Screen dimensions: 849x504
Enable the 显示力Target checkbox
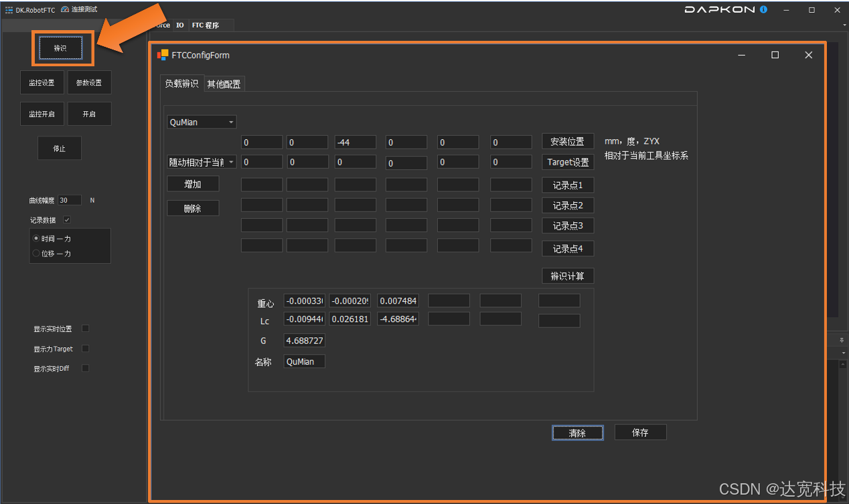coord(85,349)
